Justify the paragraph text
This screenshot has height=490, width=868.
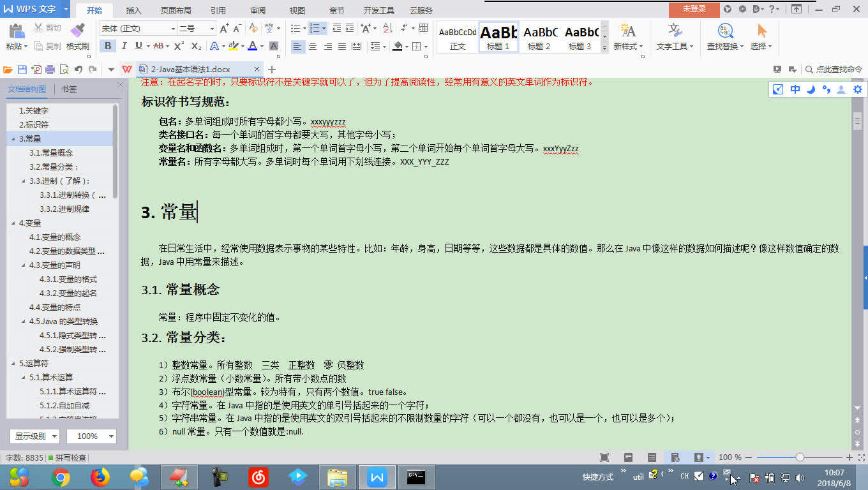point(342,46)
